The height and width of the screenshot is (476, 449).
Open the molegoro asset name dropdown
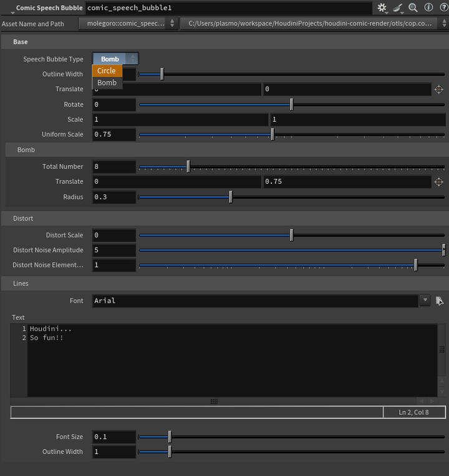pyautogui.click(x=130, y=24)
